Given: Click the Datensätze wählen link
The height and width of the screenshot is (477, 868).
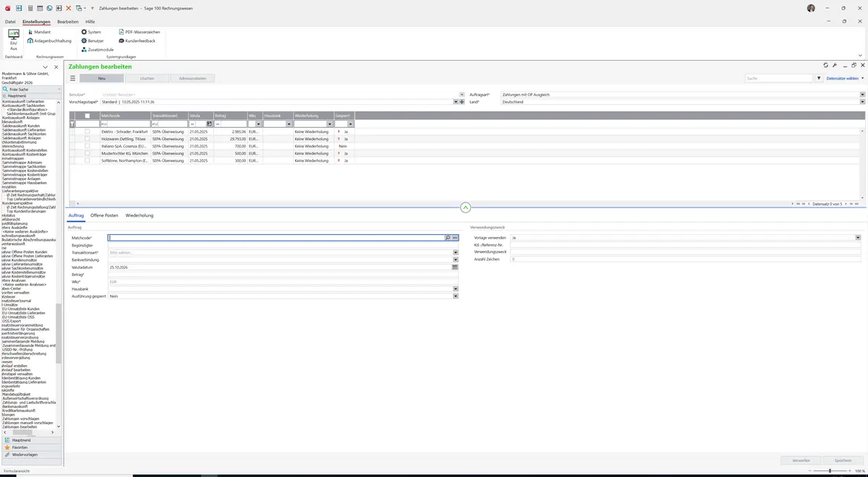Looking at the screenshot, I should [x=843, y=78].
